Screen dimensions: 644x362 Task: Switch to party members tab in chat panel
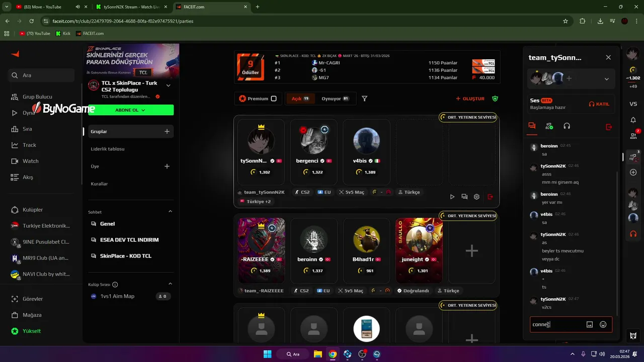click(549, 126)
